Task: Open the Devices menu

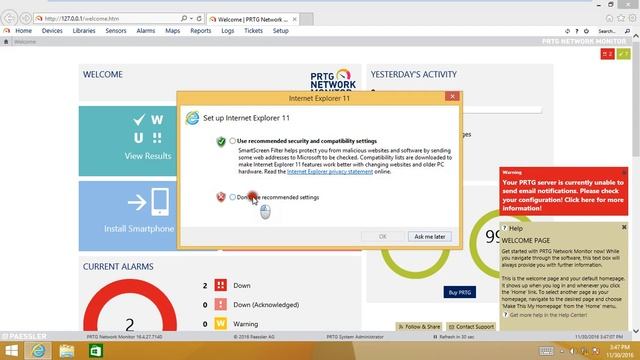Action: [52, 31]
